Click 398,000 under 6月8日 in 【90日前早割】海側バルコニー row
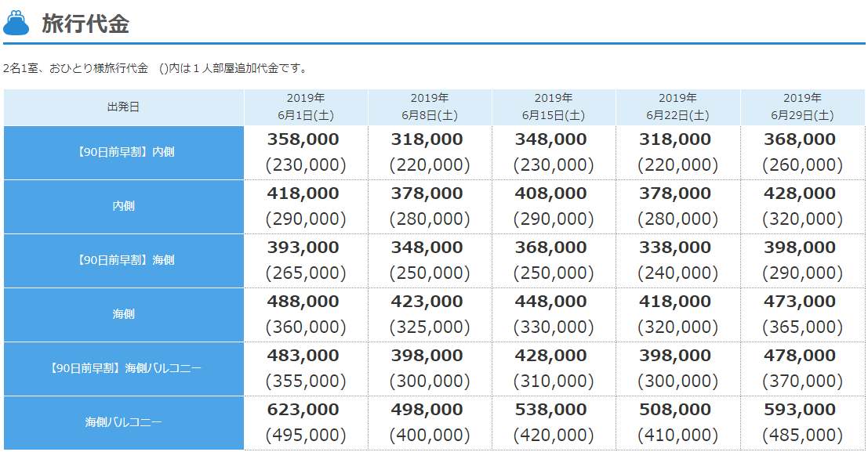 click(x=427, y=355)
